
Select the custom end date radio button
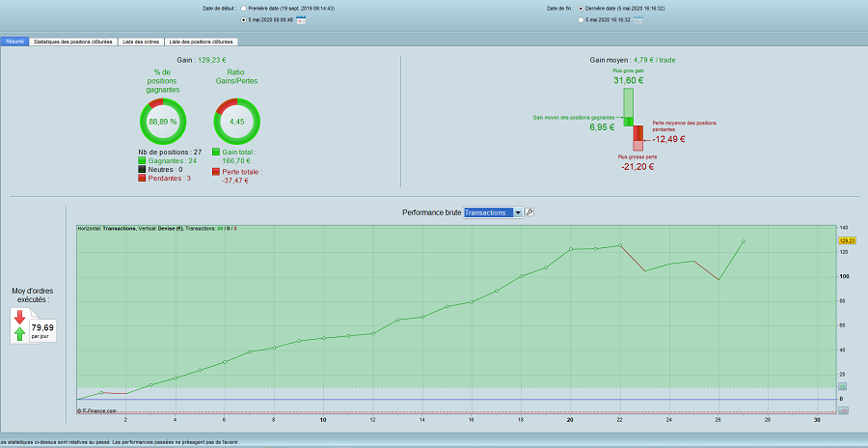pyautogui.click(x=581, y=20)
